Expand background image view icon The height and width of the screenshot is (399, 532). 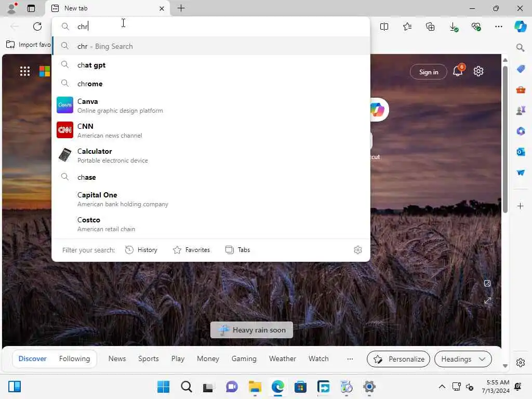pos(487,301)
